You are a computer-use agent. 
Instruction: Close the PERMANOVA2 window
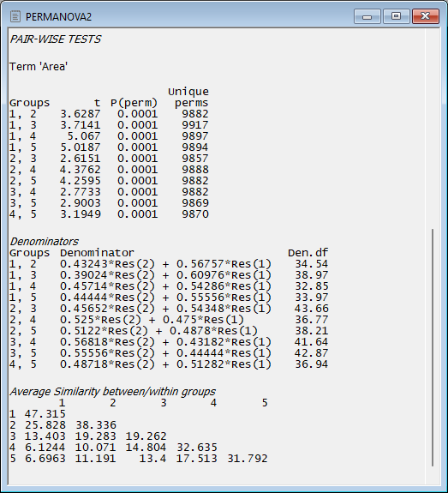coord(426,16)
